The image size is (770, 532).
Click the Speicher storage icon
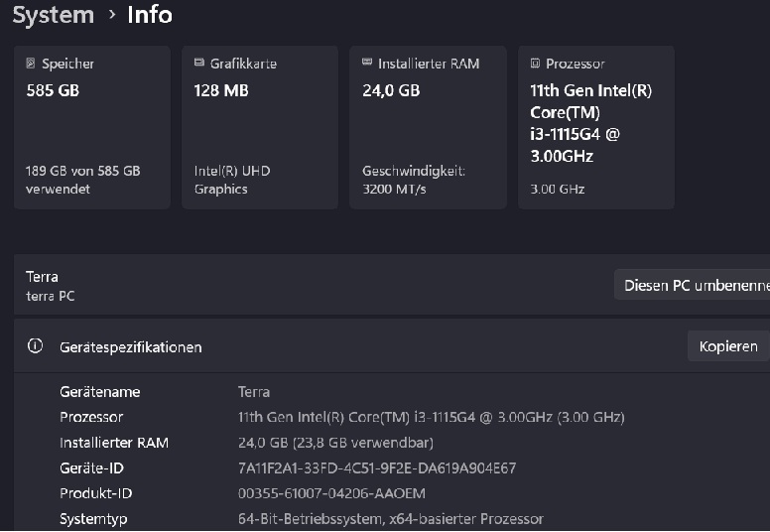point(31,64)
